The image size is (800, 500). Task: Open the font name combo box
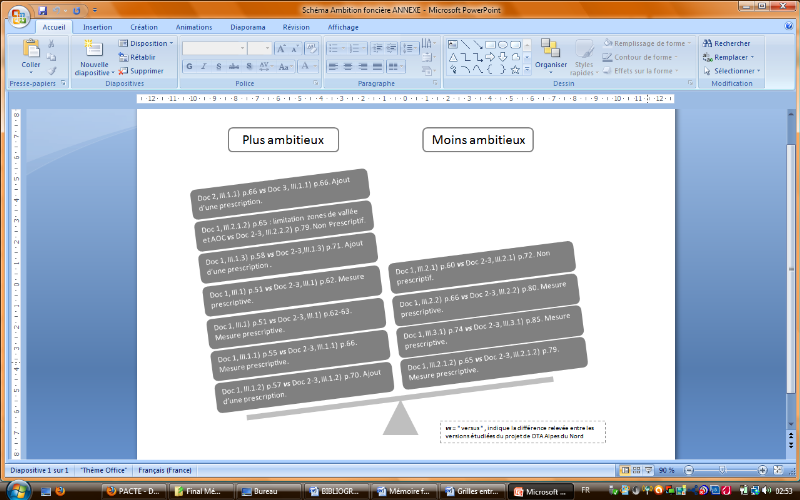click(214, 48)
